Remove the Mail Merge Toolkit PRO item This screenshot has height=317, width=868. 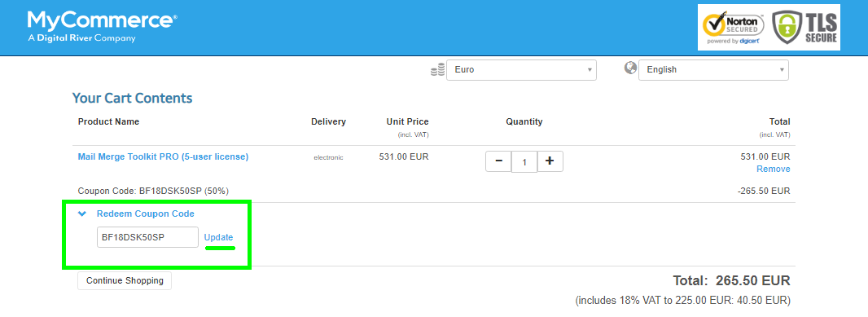pos(774,169)
